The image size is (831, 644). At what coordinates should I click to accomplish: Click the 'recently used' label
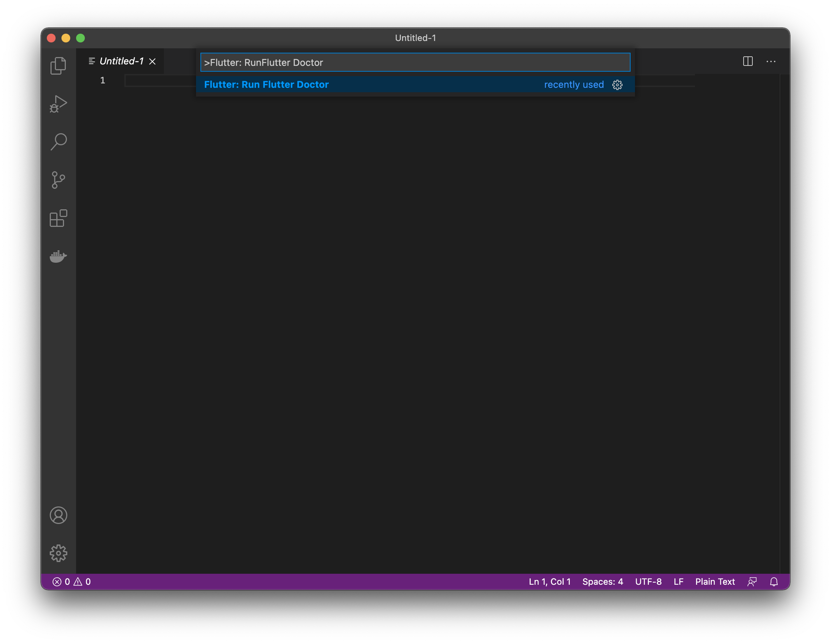click(x=574, y=85)
